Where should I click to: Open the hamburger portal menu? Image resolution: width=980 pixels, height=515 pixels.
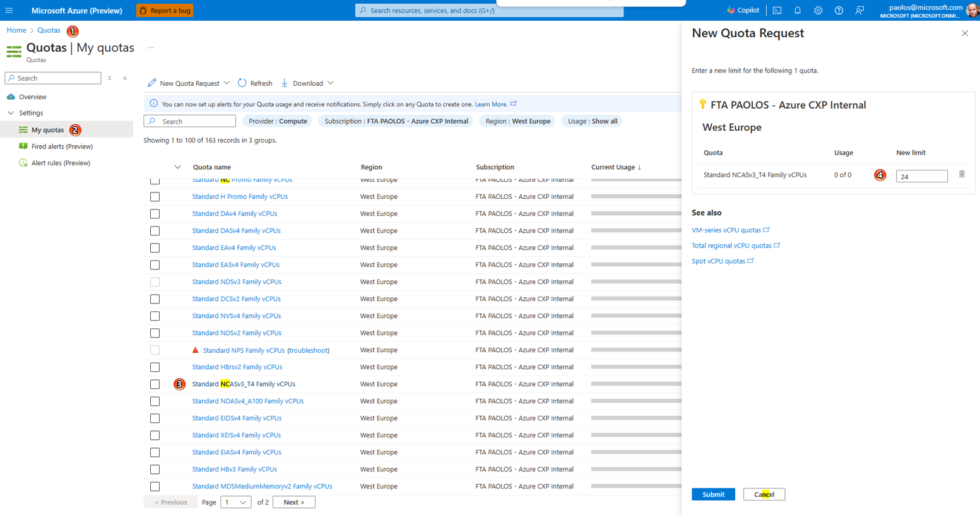pyautogui.click(x=9, y=10)
